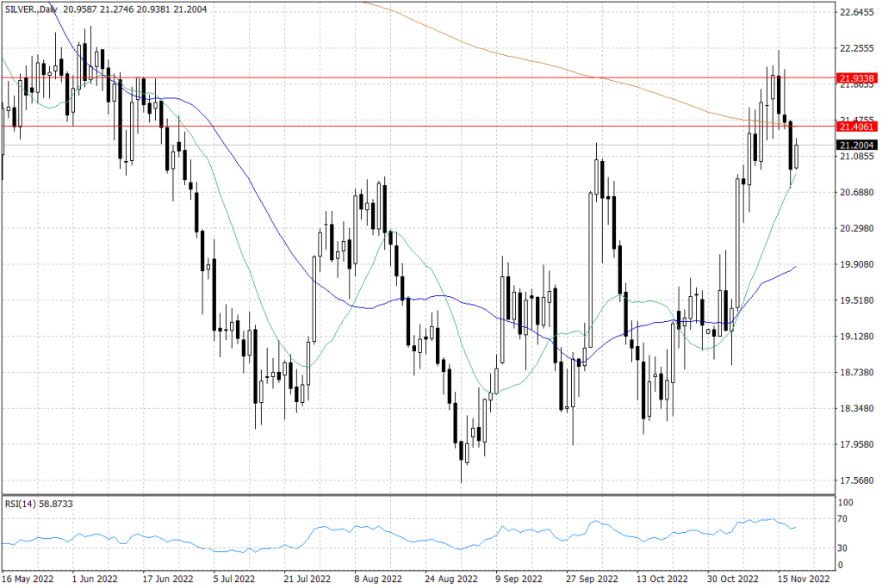
Task: Select the red 21.4061 price label
Action: click(x=856, y=127)
